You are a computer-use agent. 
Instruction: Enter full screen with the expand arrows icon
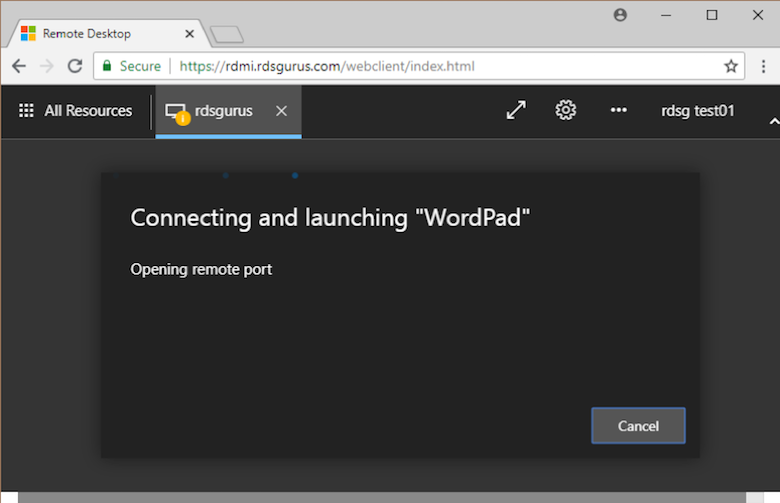[516, 111]
